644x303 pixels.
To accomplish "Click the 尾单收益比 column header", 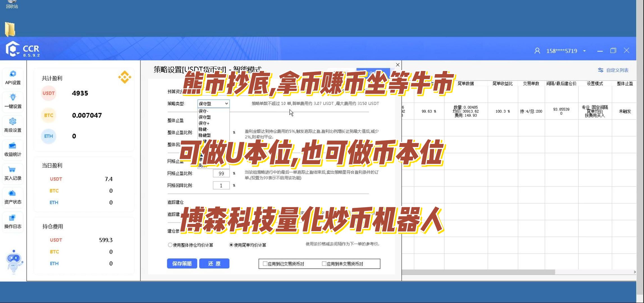I will (503, 84).
